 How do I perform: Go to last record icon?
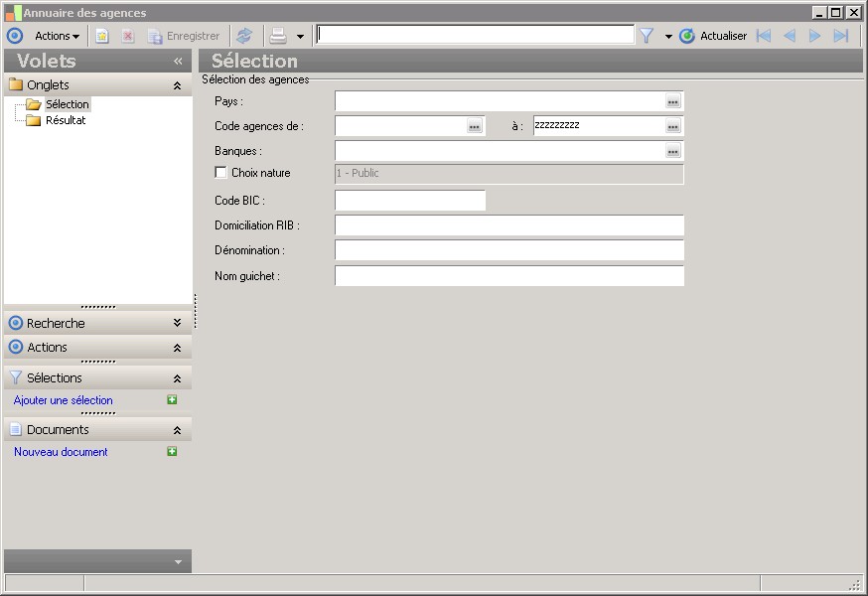[841, 36]
